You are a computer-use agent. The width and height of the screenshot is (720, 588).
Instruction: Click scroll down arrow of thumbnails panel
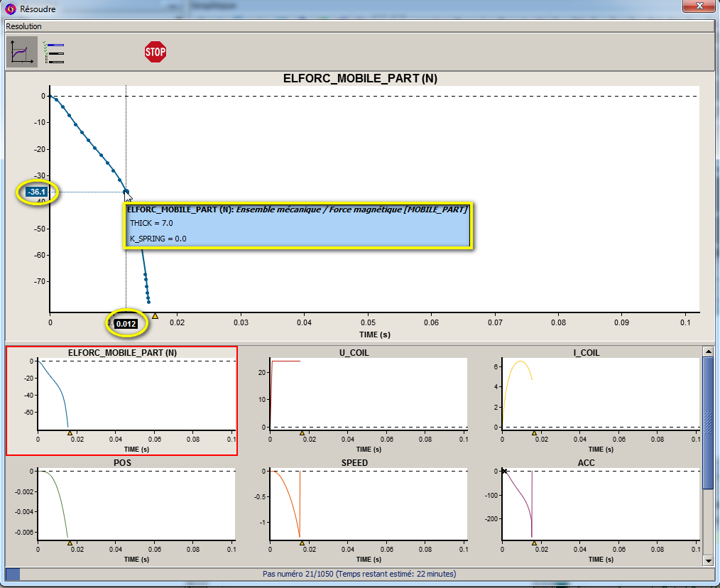707,560
